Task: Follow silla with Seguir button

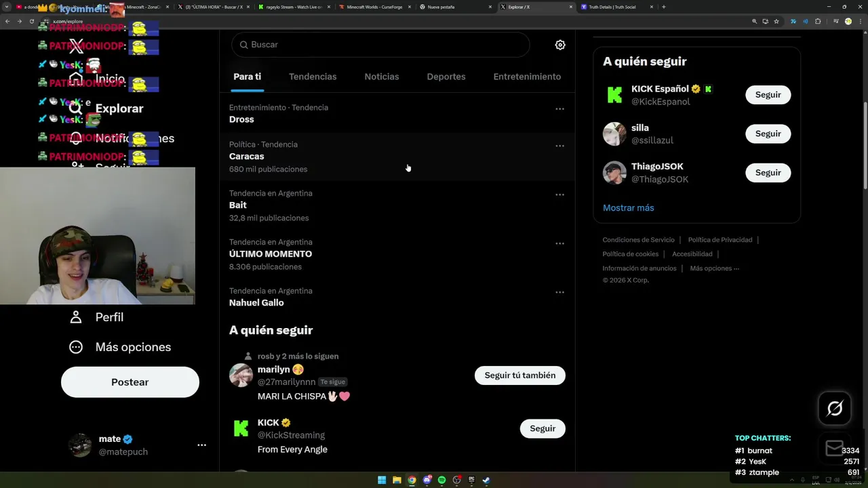Action: [768, 134]
